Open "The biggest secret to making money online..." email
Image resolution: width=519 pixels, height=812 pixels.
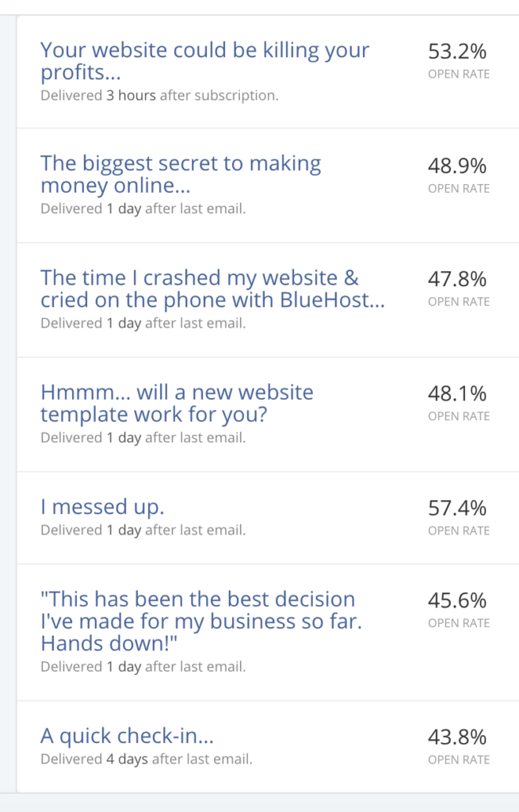(x=181, y=174)
